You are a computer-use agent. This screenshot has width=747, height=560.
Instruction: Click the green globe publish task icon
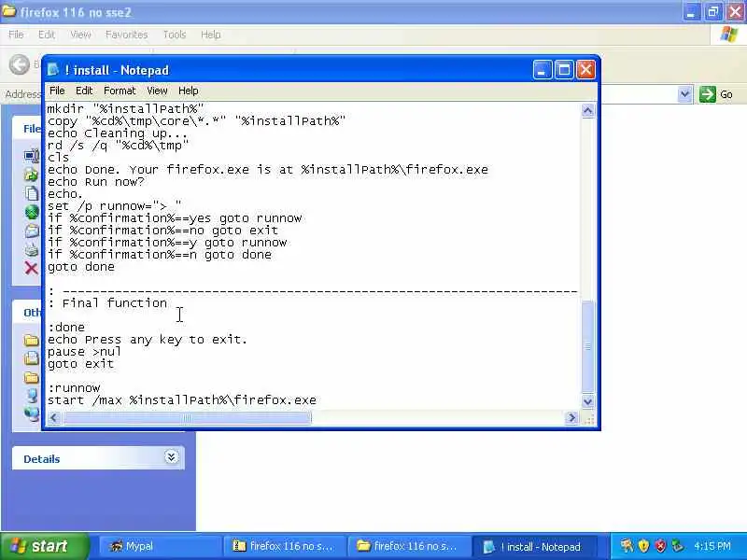(x=32, y=212)
